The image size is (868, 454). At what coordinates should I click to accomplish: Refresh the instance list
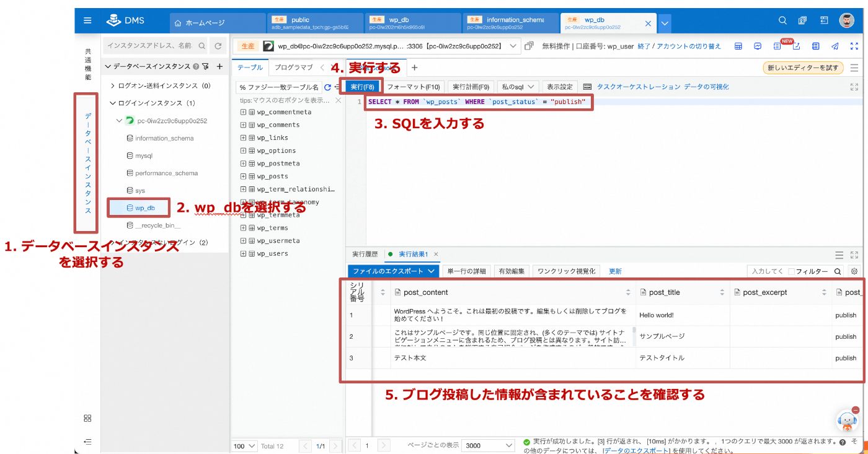pos(218,46)
